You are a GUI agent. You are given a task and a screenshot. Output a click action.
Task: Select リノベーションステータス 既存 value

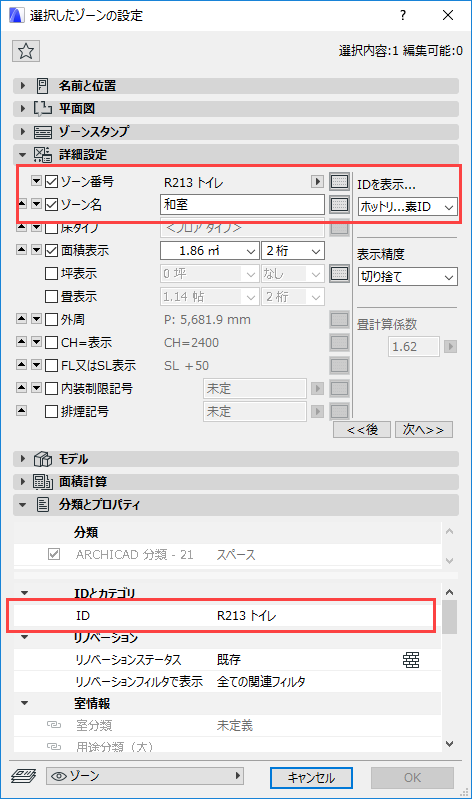[x=228, y=660]
